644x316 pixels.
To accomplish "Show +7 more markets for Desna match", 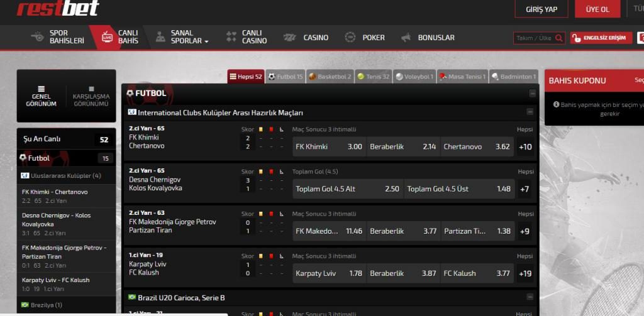I will click(525, 189).
